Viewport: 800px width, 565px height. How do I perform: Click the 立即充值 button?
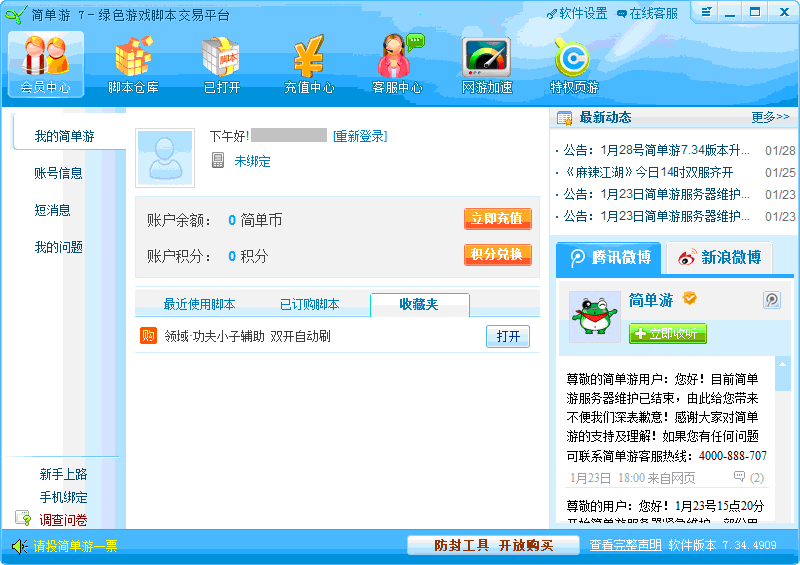[x=497, y=219]
